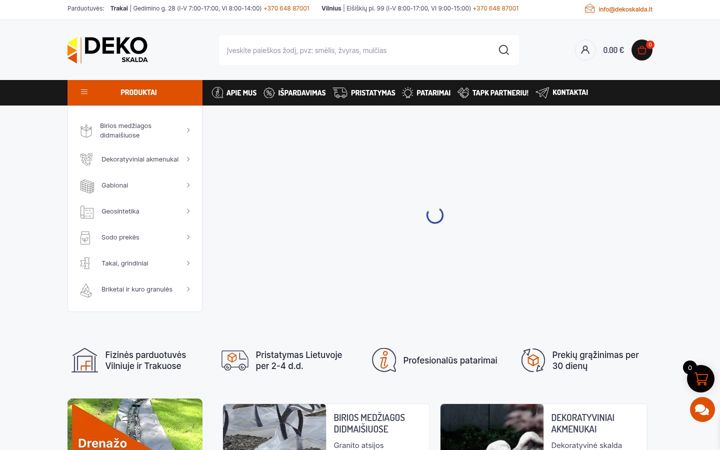This screenshot has width=720, height=450.
Task: Open the orange chat bubble button
Action: pyautogui.click(x=702, y=410)
